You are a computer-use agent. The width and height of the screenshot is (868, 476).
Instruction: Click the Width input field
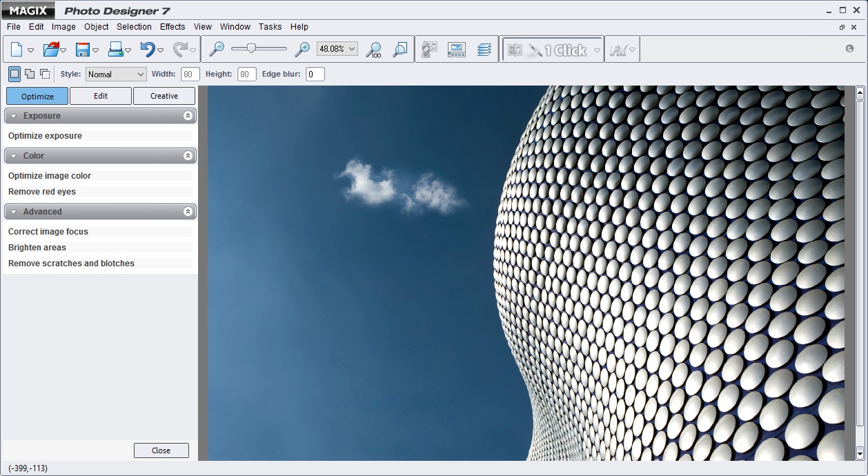click(190, 74)
